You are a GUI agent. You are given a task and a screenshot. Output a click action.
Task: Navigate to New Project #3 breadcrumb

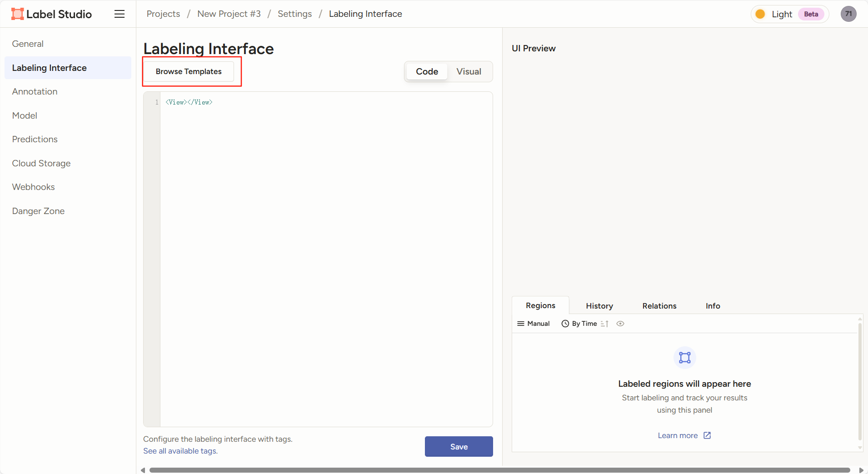click(229, 14)
